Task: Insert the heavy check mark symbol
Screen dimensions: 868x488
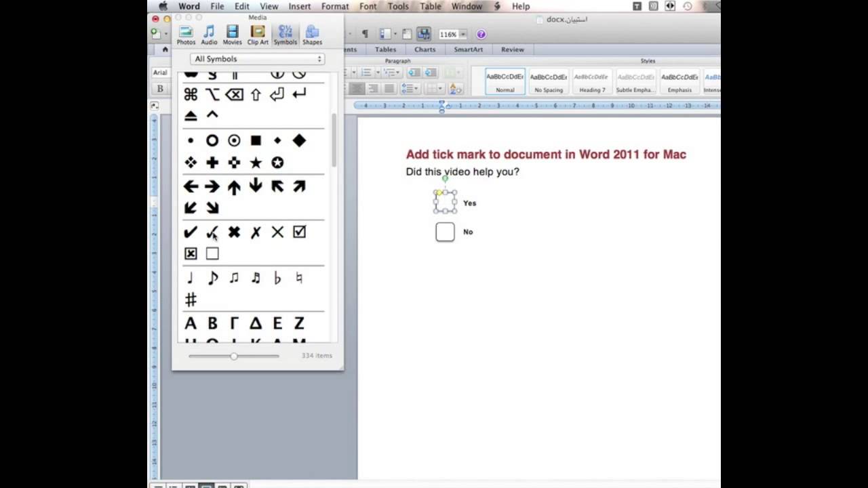Action: [191, 232]
